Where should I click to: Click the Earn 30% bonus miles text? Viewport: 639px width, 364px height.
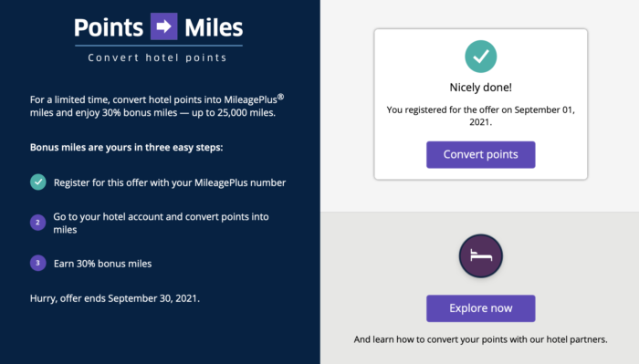point(102,264)
